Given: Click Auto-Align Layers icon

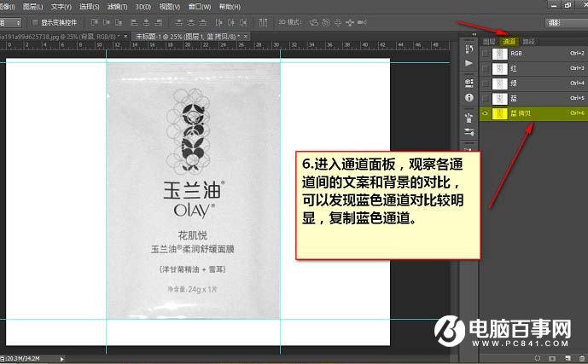Looking at the screenshot, I should click(x=263, y=22).
